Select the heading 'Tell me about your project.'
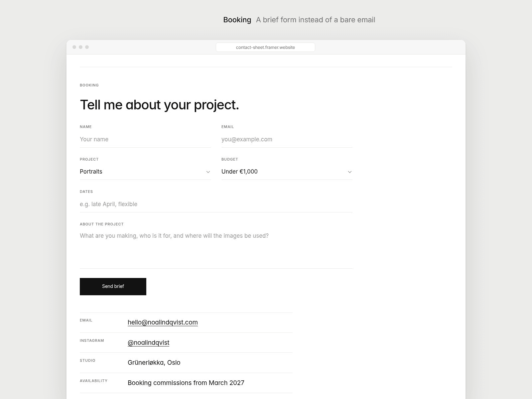 (160, 105)
